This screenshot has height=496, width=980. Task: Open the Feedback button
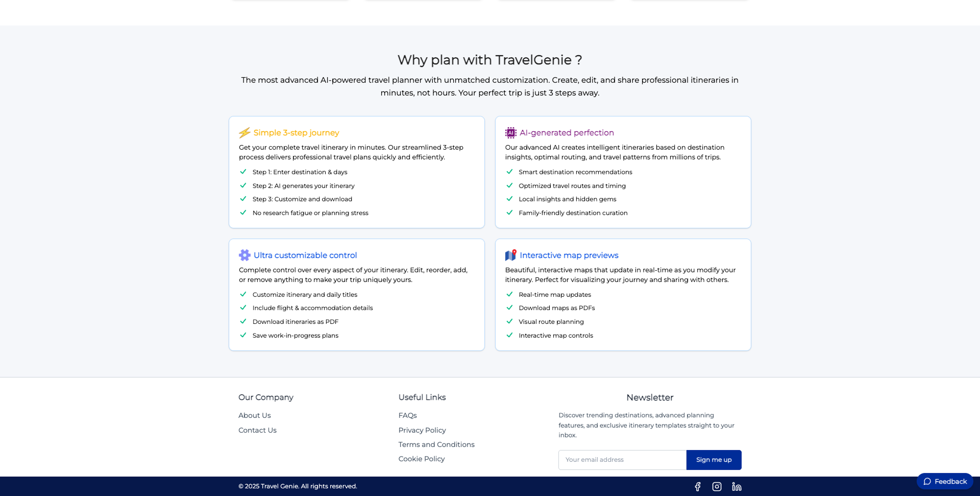(x=945, y=481)
